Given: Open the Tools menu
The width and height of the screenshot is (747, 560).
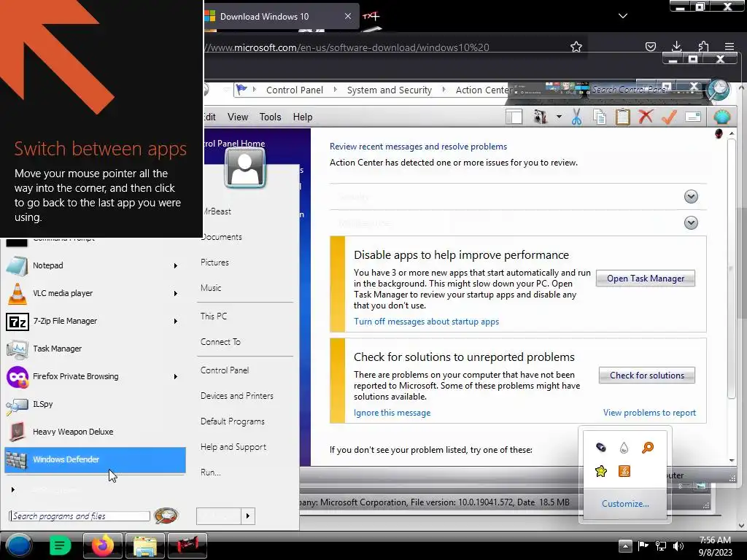Looking at the screenshot, I should tap(270, 117).
